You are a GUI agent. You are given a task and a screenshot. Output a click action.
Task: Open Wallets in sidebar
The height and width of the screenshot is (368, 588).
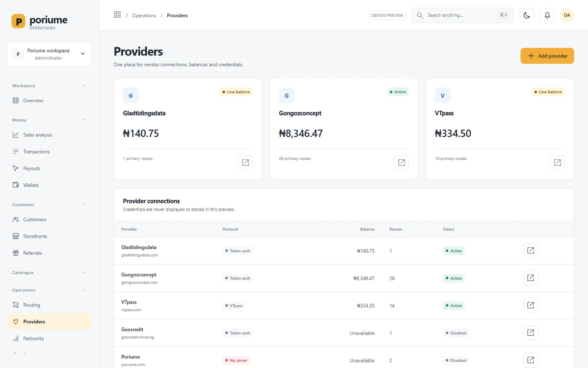[50, 185]
